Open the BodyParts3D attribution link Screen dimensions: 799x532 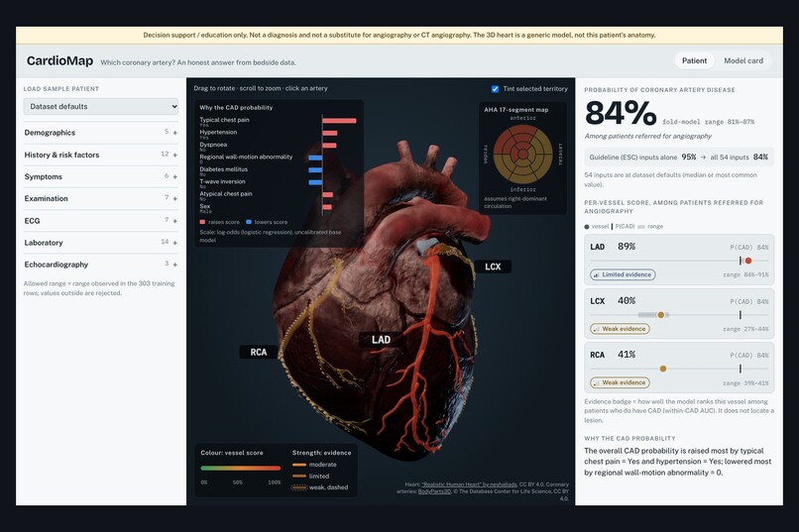click(x=434, y=491)
